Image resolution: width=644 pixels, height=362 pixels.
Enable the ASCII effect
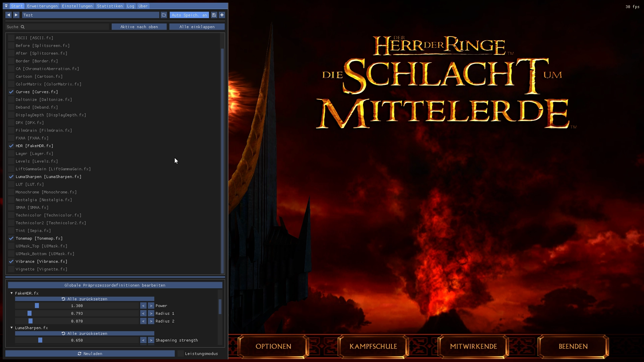[x=11, y=38]
